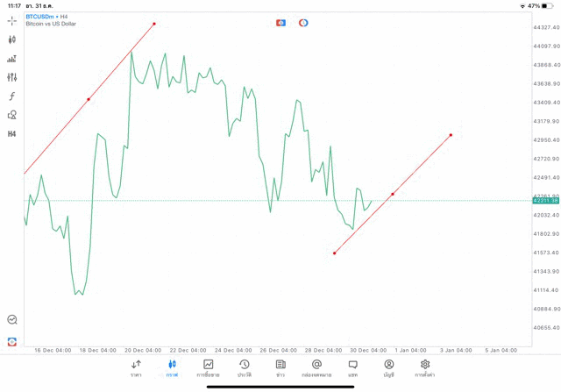Tap the circular red-blue icon at top
The image size is (561, 392).
click(303, 23)
